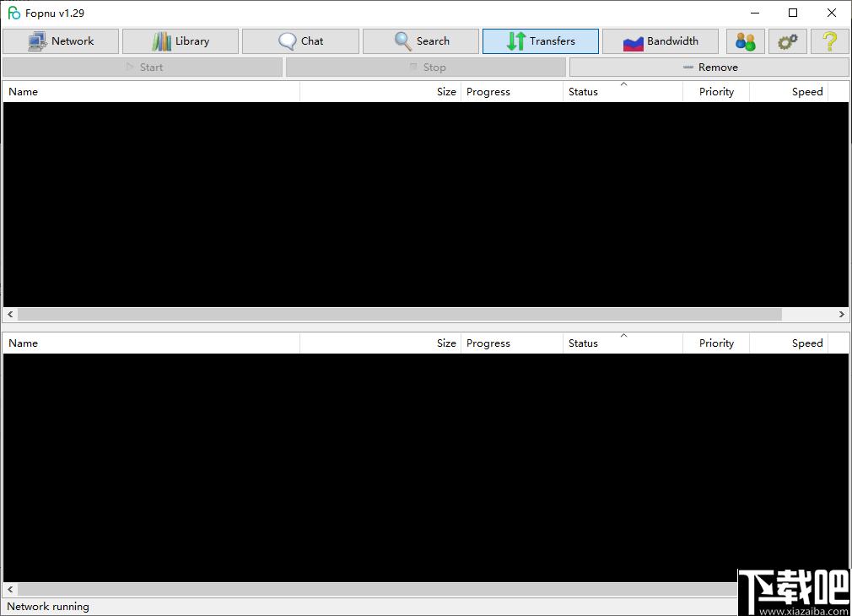
Task: Open the Library tab
Action: (181, 41)
